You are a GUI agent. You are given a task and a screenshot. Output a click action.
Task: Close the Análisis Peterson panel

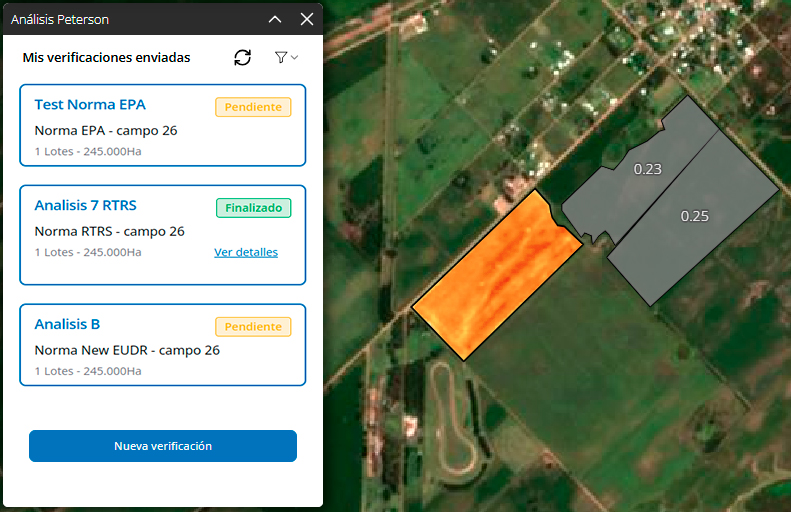tap(307, 19)
